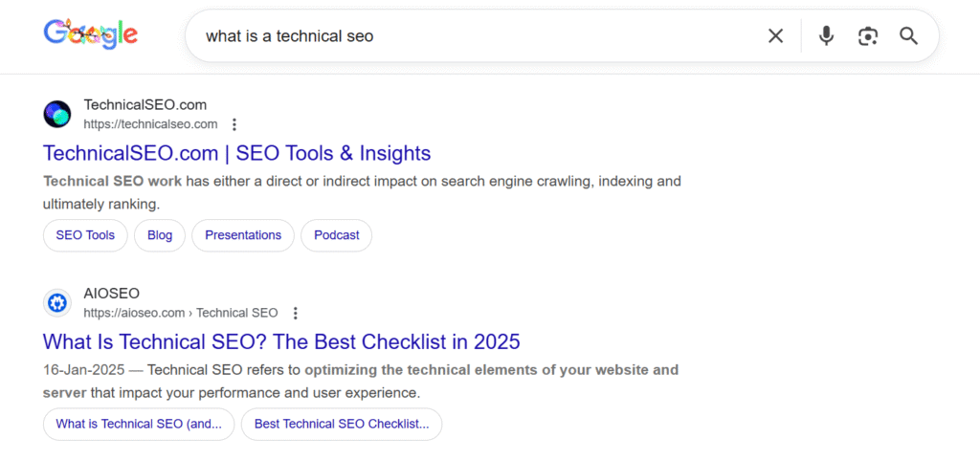
Task: Open 'TechnicalSEO.com | SEO Tools & Insights' link
Action: (x=237, y=153)
